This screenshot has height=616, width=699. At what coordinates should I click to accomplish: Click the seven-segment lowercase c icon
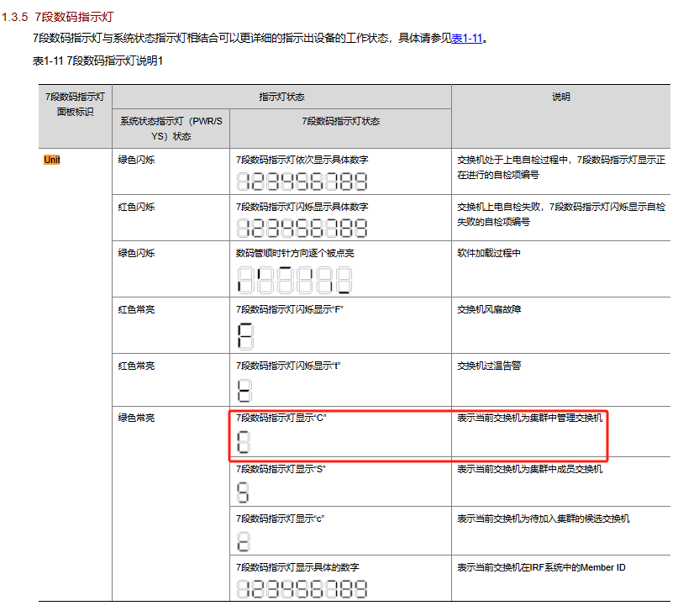[244, 542]
